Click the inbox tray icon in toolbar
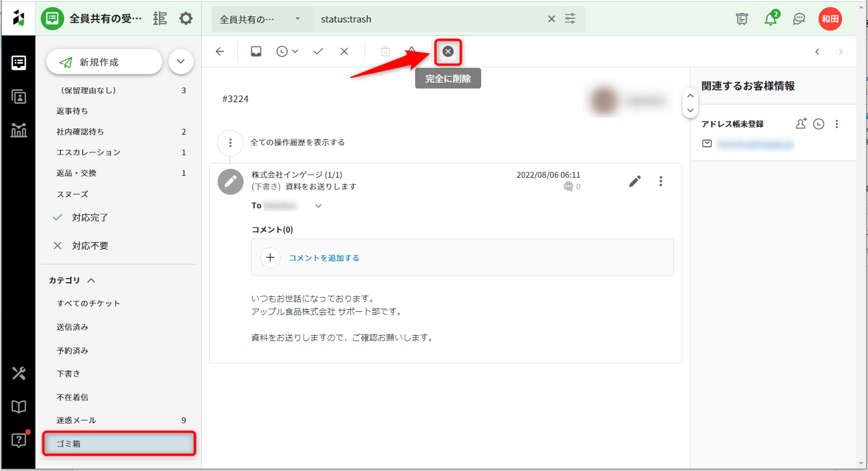 [x=256, y=52]
